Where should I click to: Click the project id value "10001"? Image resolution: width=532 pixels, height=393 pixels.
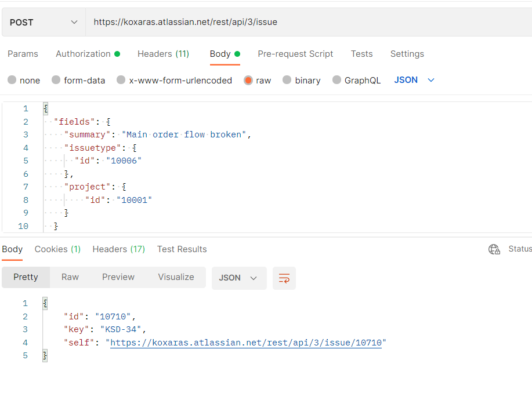pos(135,200)
